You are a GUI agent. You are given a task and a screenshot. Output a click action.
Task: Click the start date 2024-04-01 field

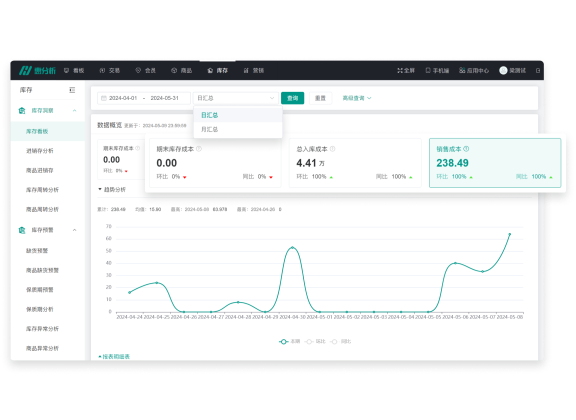[x=123, y=98]
